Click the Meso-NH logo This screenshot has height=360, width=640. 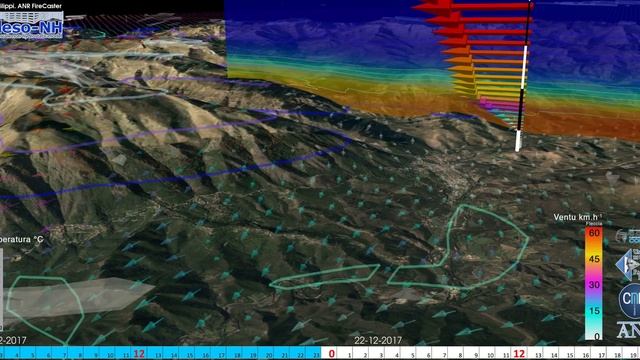coord(31,25)
